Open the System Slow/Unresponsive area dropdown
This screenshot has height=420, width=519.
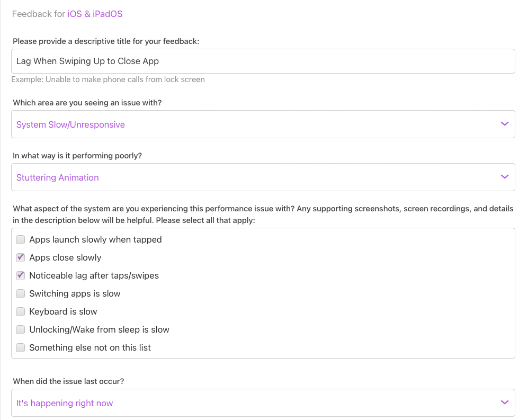254,124
